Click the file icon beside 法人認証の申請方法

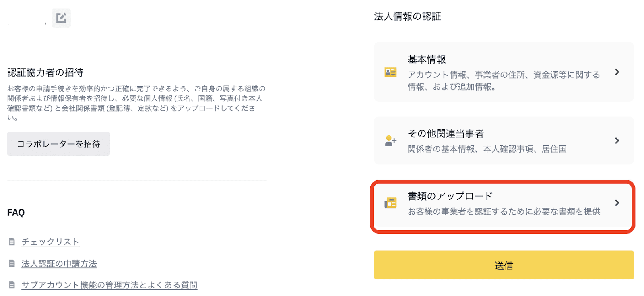click(12, 264)
